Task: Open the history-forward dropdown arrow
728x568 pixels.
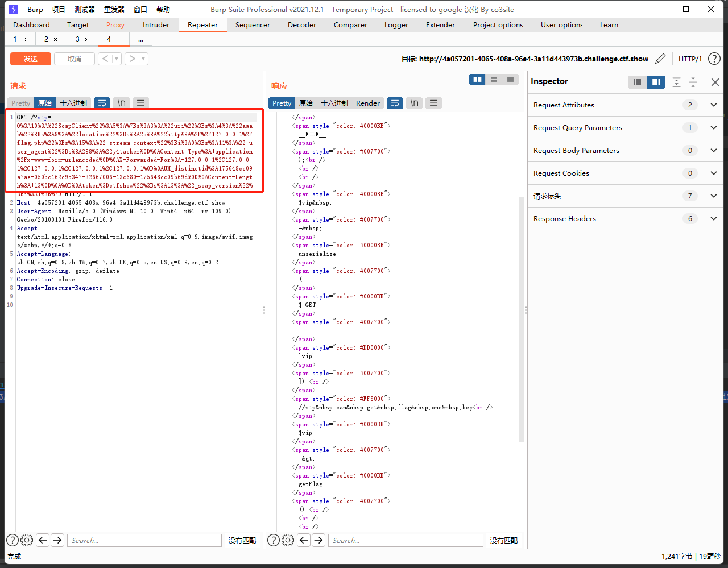Action: [x=143, y=59]
